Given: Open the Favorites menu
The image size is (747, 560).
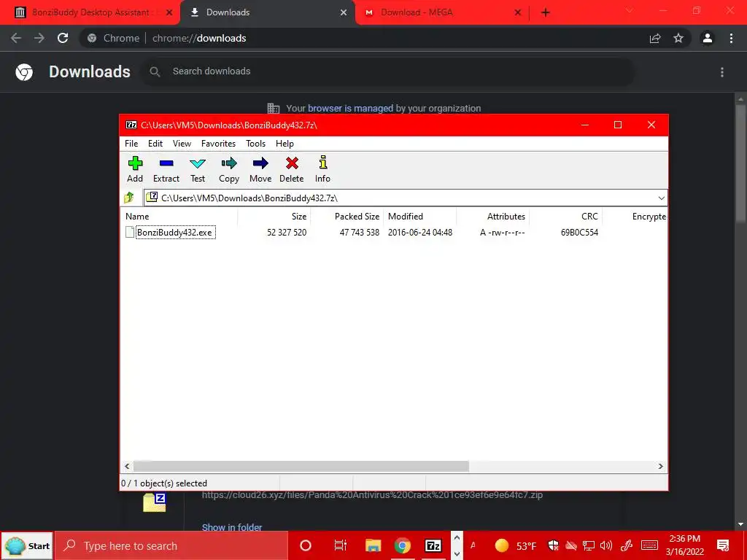Looking at the screenshot, I should click(x=218, y=144).
